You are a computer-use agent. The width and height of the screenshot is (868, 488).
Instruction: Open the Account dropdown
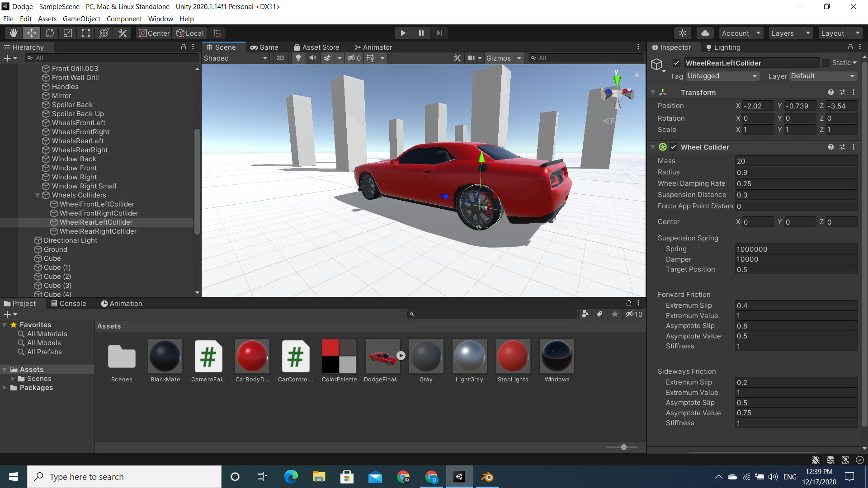741,33
